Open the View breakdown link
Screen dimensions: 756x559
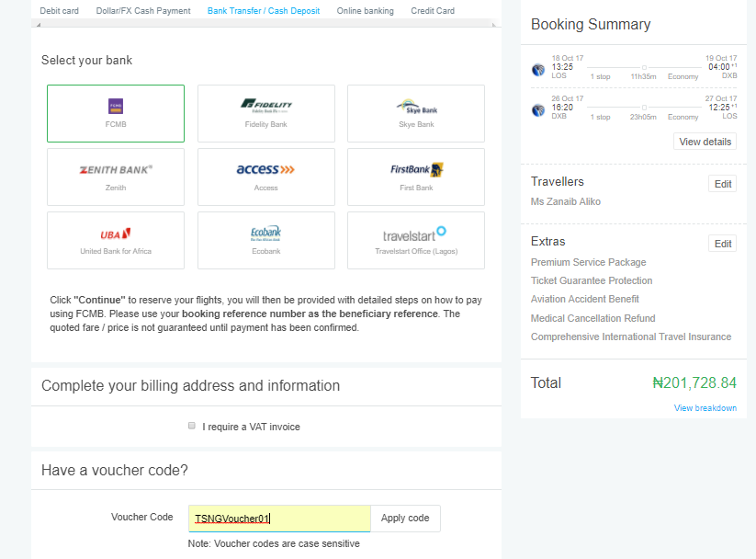tap(705, 408)
